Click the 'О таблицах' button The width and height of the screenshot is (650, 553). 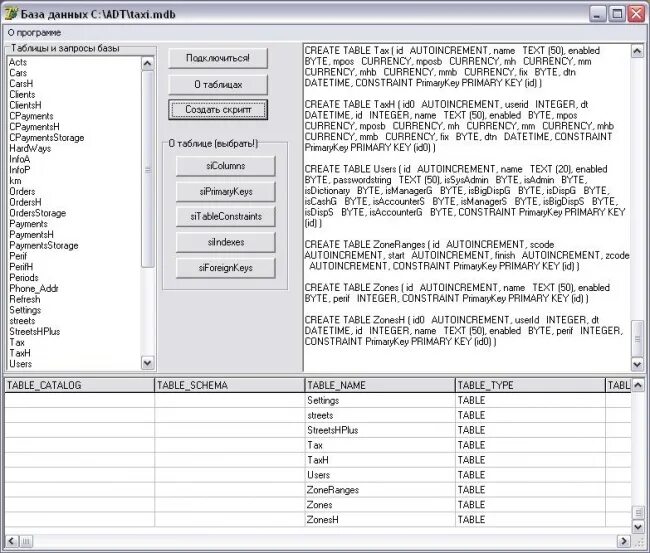(218, 85)
